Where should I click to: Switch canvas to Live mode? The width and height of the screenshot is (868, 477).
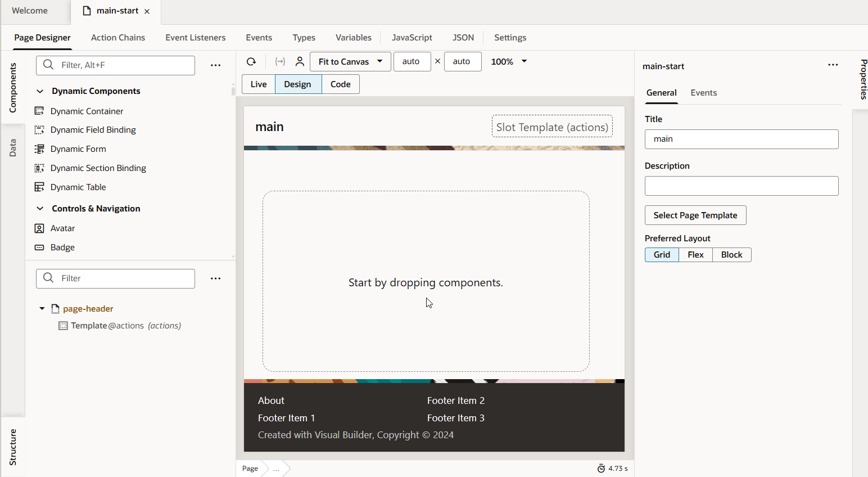(x=259, y=84)
